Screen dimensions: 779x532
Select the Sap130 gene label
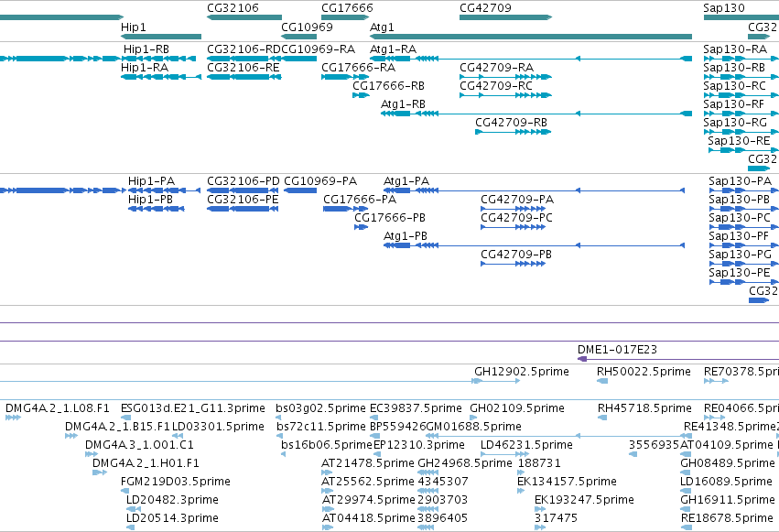coord(724,8)
